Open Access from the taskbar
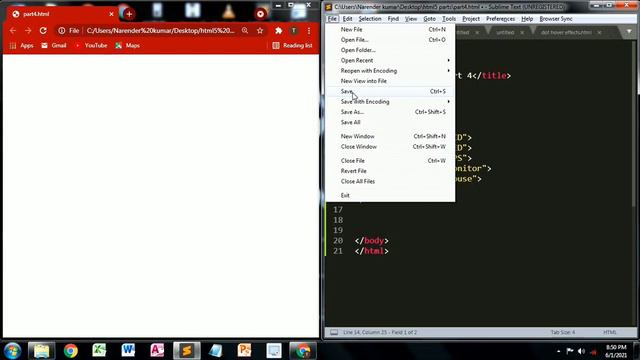The height and width of the screenshot is (360, 640). (x=157, y=351)
